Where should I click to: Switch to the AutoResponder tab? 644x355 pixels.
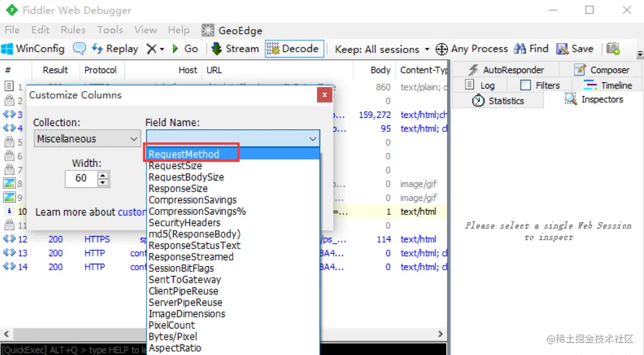coord(506,70)
